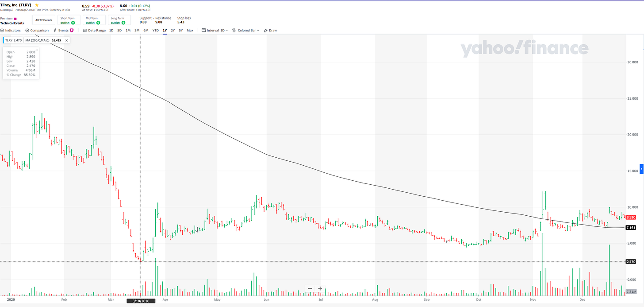
Task: Switch to the 5Y range tab
Action: point(181,31)
